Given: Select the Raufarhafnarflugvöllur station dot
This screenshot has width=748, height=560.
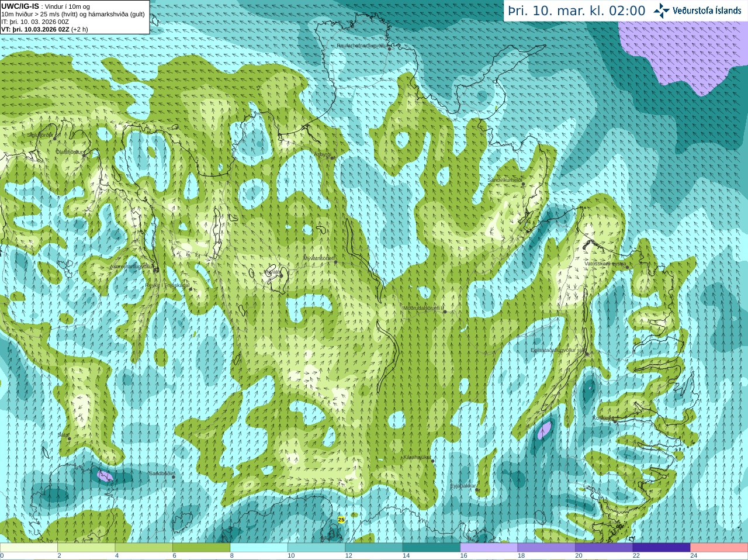Looking at the screenshot, I should pyautogui.click(x=390, y=49).
